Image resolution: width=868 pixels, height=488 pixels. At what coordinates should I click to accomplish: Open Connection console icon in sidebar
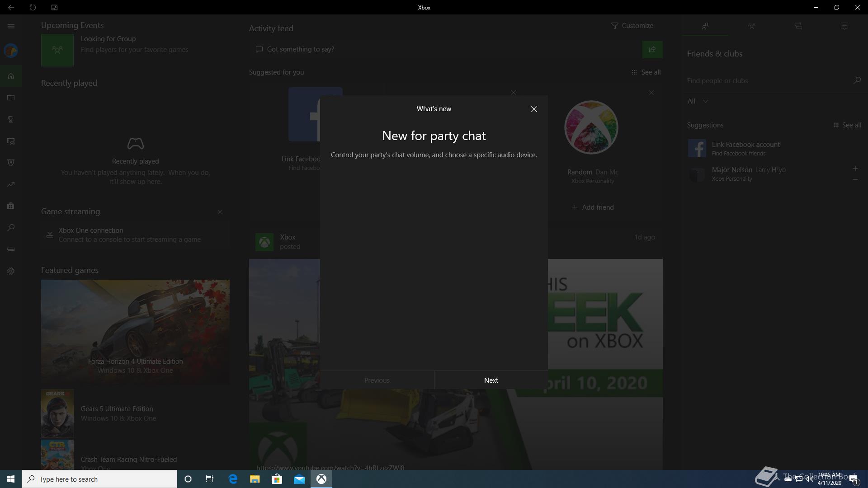pos(11,249)
